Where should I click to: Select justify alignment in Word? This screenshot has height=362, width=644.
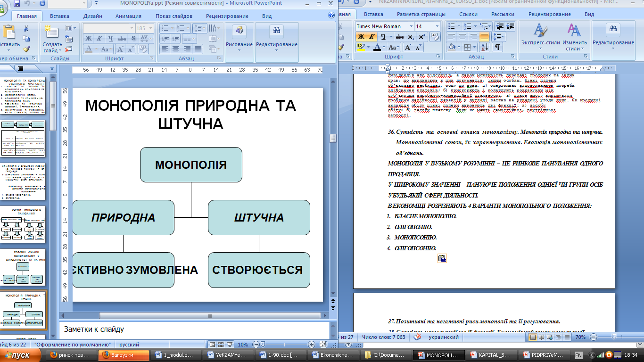(x=484, y=37)
